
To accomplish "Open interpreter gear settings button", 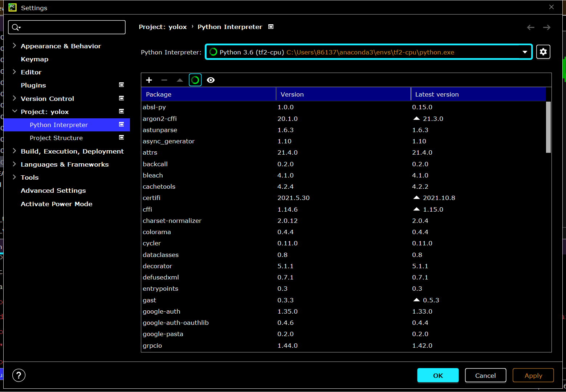I will (x=543, y=52).
